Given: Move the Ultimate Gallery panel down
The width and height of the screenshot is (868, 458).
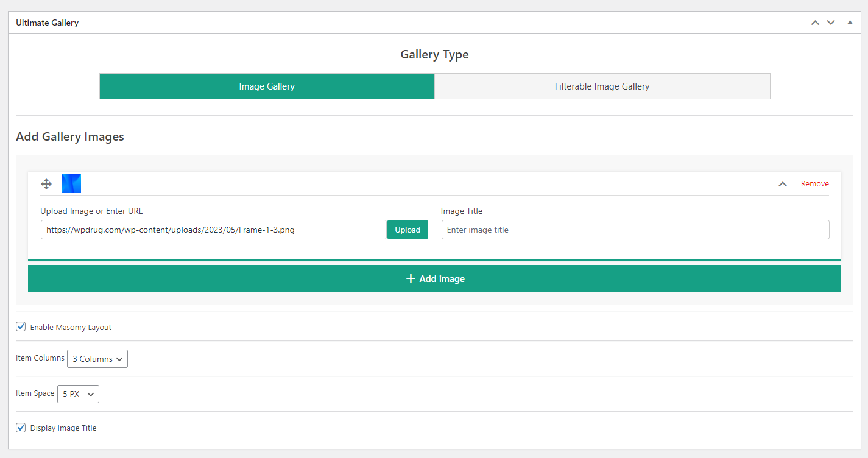Looking at the screenshot, I should click(x=831, y=23).
